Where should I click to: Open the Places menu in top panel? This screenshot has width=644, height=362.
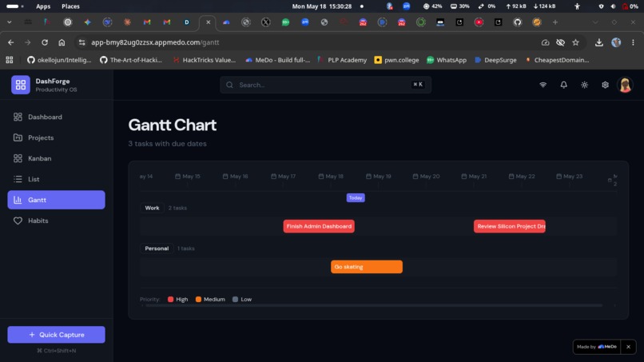[x=70, y=6]
